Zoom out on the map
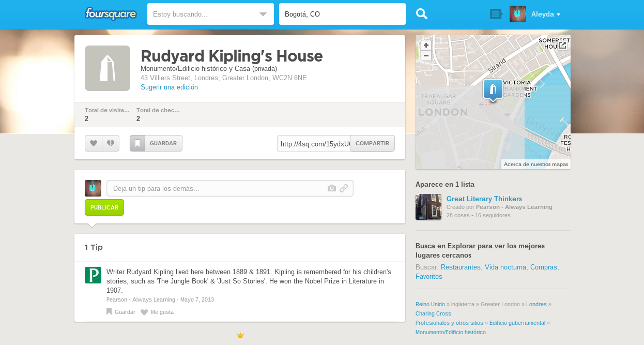 point(426,55)
